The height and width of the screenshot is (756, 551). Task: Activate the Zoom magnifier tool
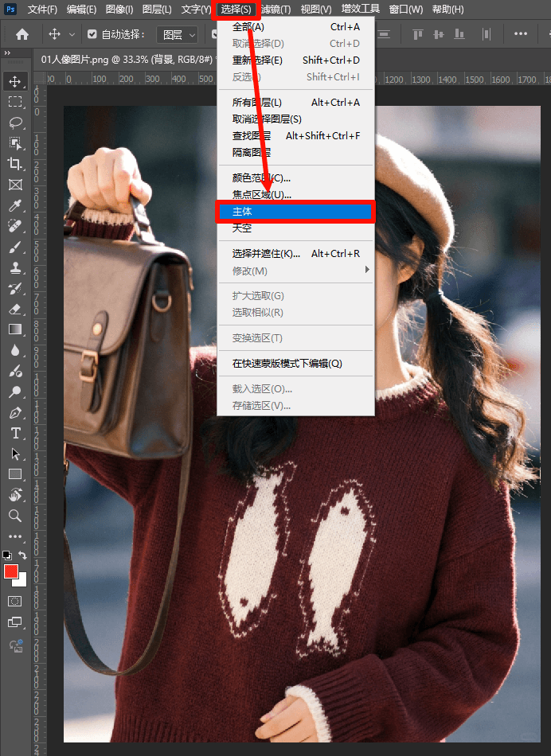15,516
